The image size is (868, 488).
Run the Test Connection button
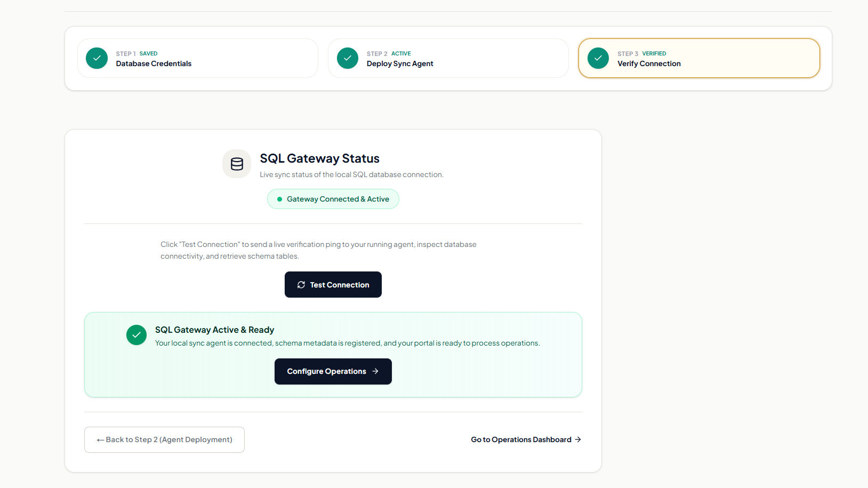click(333, 285)
